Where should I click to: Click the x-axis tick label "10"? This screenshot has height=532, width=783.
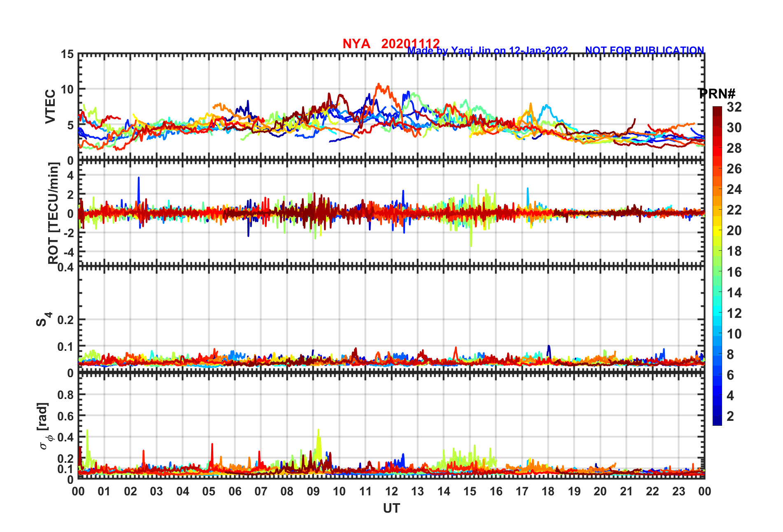339,492
